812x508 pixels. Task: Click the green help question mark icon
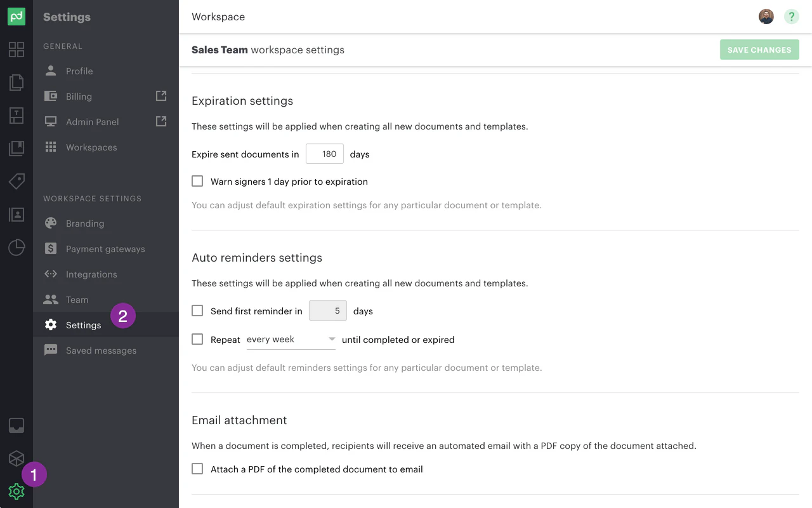(791, 17)
